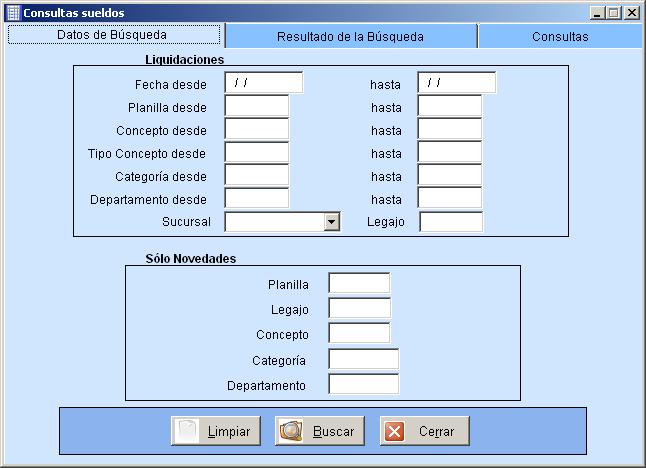Click the Legajo field beside Sucursal
Screen dimensions: 646x468
point(450,222)
